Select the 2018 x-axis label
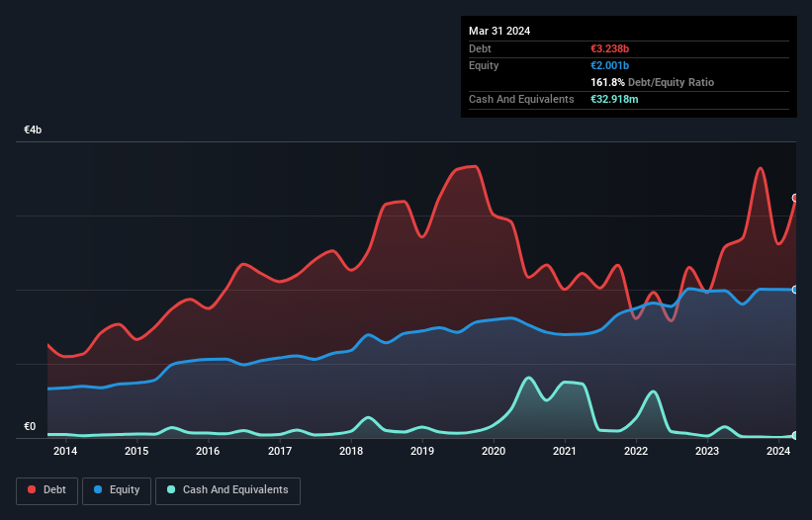Screen dimensions: 812x520 click(351, 451)
